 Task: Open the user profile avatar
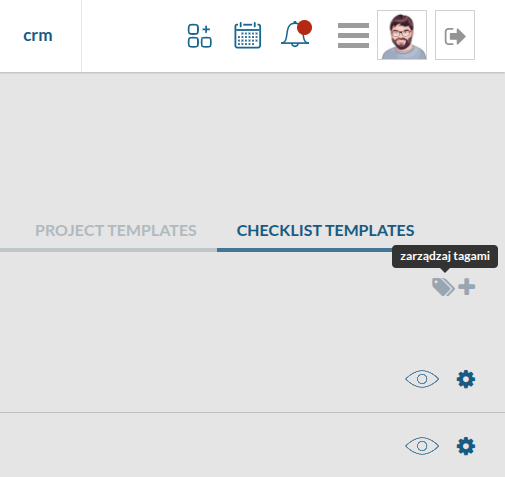click(x=402, y=35)
